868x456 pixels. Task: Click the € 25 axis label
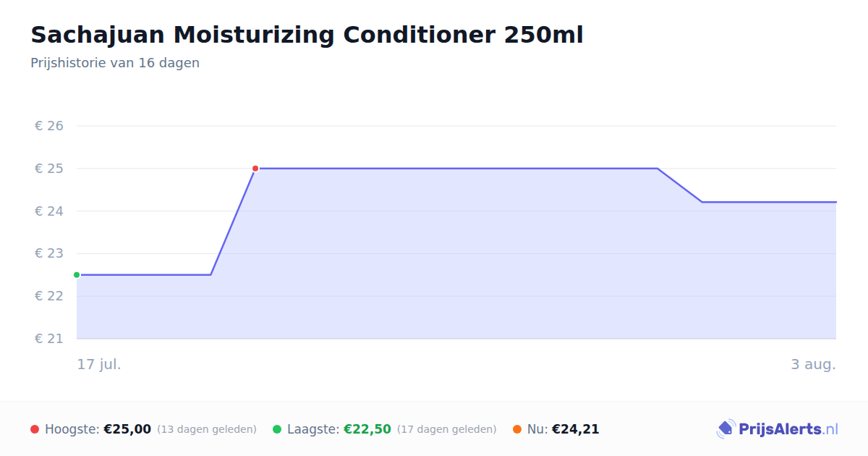point(49,169)
